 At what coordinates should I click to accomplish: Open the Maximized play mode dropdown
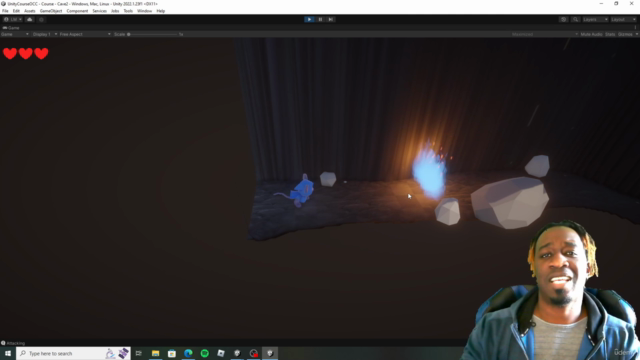(x=544, y=34)
